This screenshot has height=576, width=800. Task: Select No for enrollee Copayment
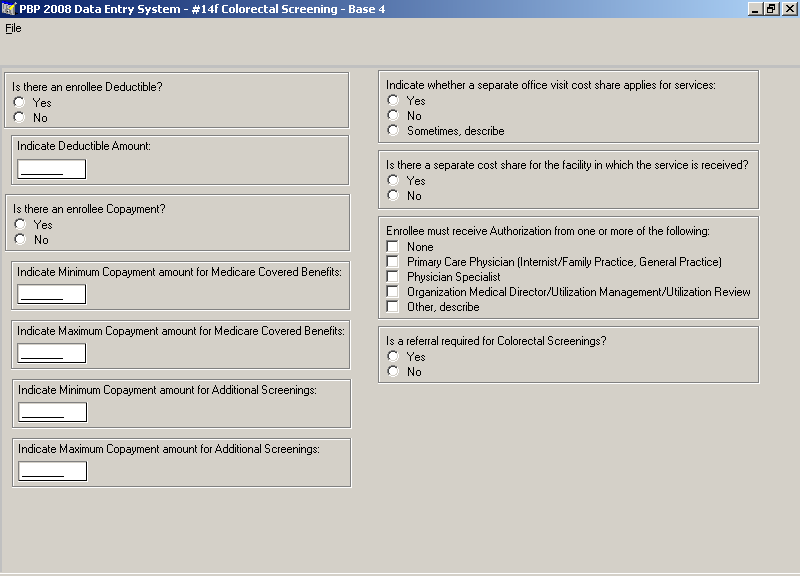tap(19, 240)
